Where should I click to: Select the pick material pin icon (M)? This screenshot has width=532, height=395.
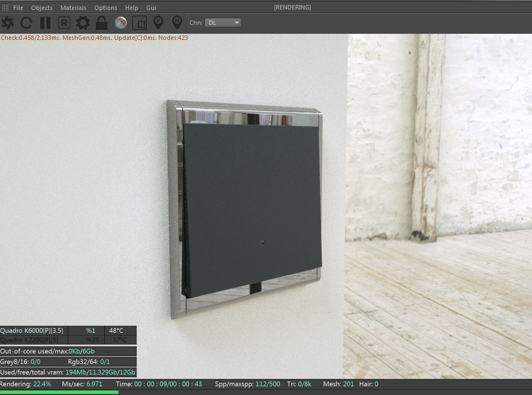click(177, 22)
